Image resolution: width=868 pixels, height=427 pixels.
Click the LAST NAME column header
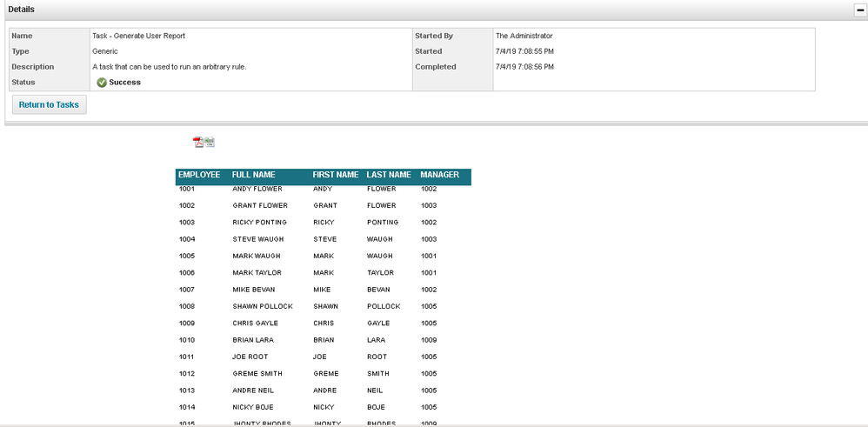(388, 175)
